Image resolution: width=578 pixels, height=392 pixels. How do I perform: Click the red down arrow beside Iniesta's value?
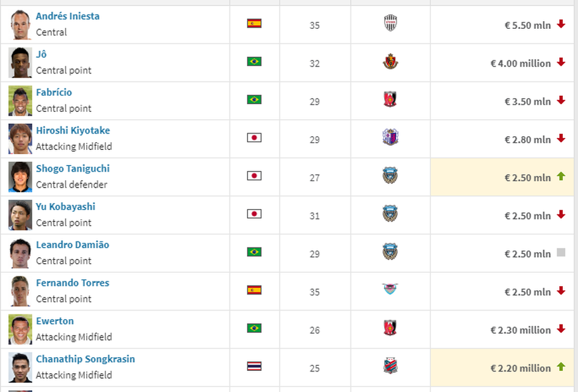point(561,24)
